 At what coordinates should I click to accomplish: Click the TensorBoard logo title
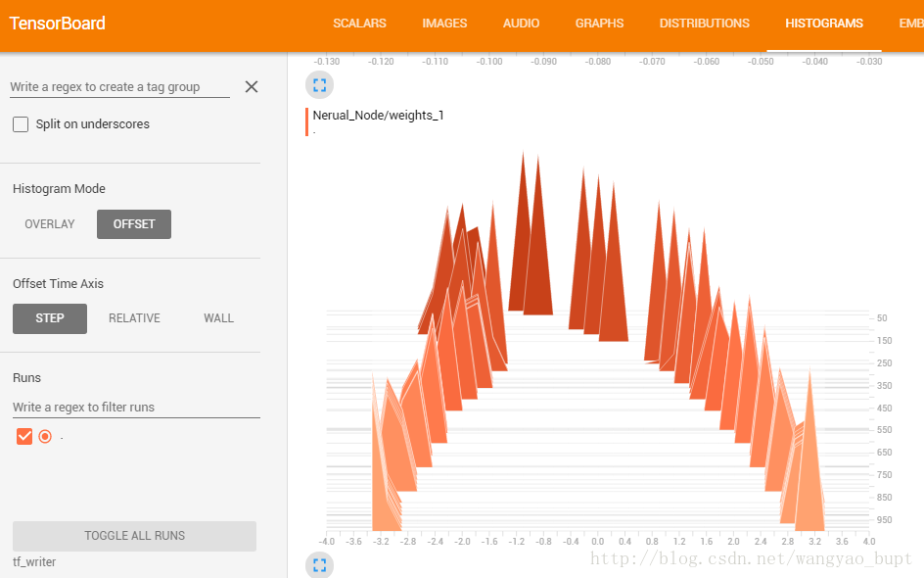click(57, 24)
